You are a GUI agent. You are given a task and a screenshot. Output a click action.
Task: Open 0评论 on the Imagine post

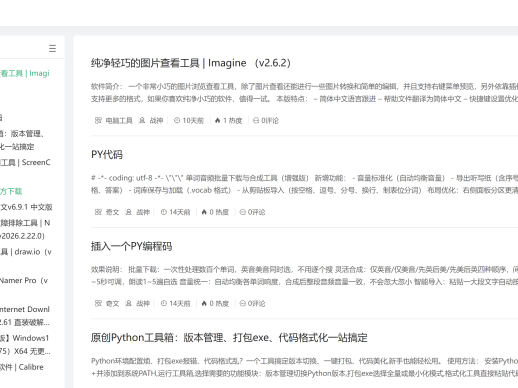tap(270, 120)
